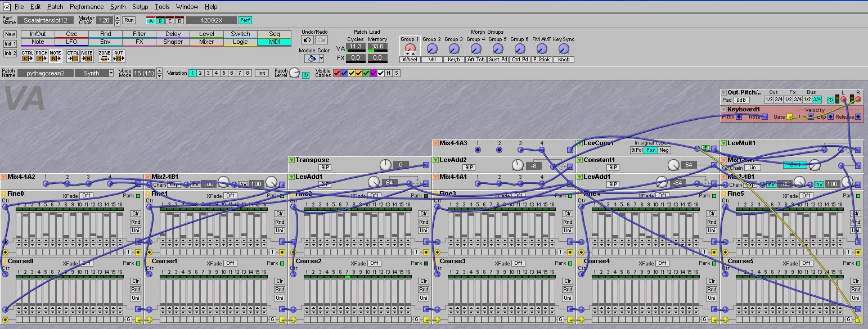Click the Constant1 level knob
Screen dimensions: 868x329
pyautogui.click(x=673, y=165)
